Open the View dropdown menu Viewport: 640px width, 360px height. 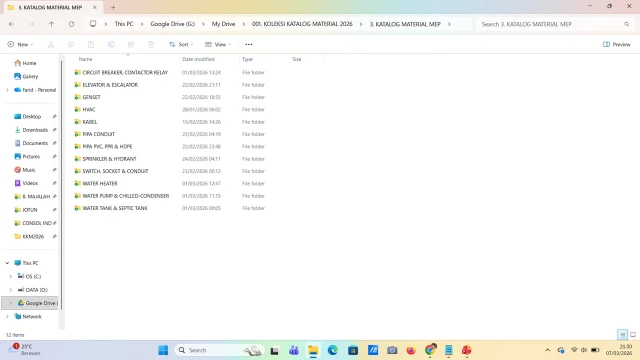pos(218,44)
